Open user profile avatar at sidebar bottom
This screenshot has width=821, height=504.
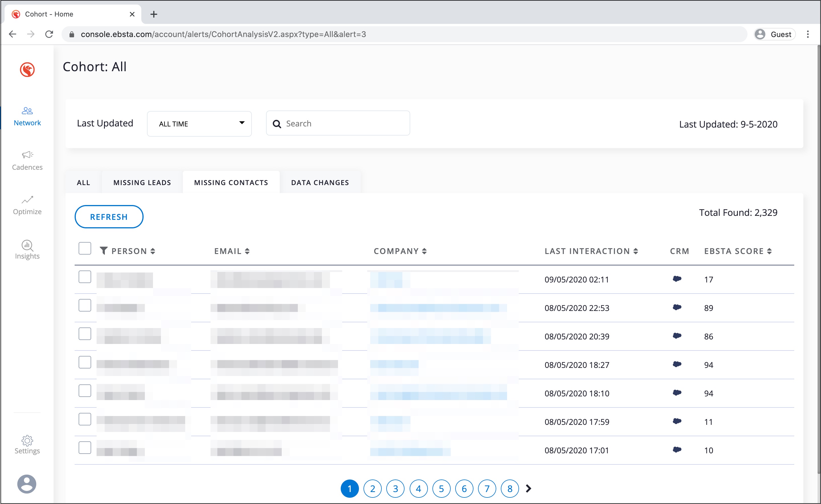[x=27, y=484]
